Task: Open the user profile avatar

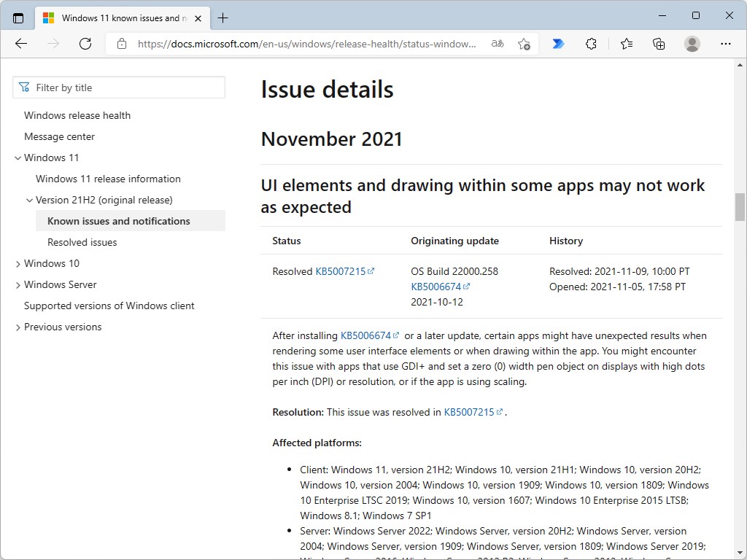Action: point(692,44)
